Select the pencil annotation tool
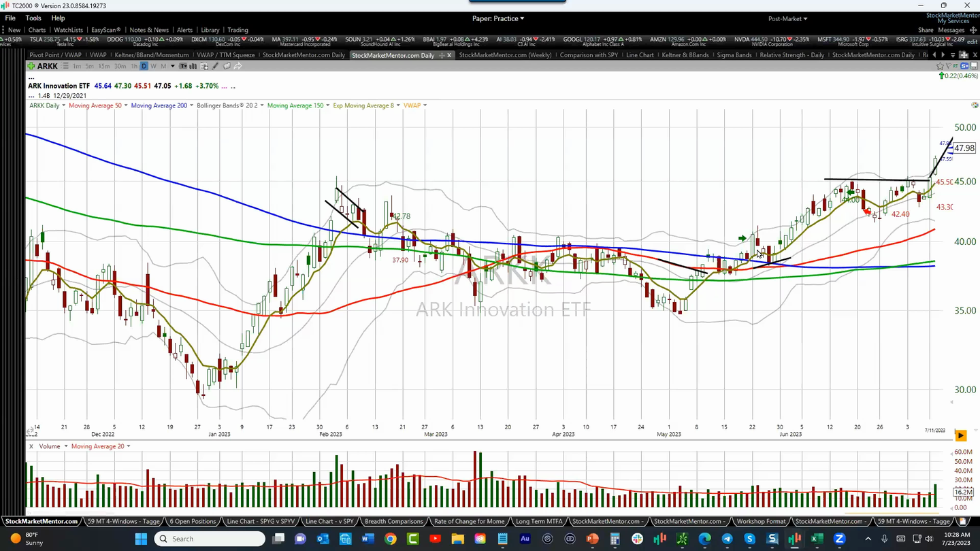The width and height of the screenshot is (980, 551). [215, 66]
